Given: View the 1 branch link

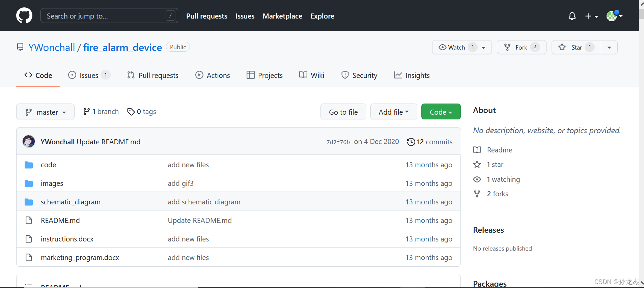Looking at the screenshot, I should click(101, 112).
